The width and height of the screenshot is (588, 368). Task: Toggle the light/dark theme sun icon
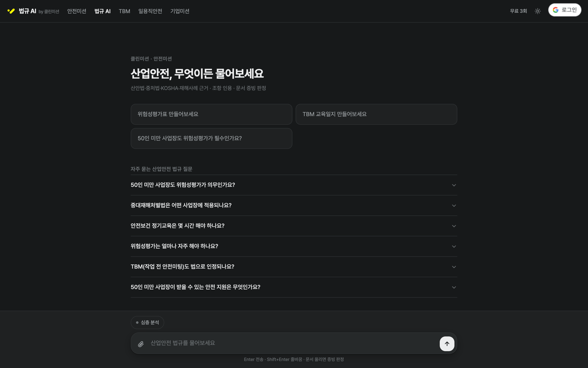pyautogui.click(x=538, y=11)
